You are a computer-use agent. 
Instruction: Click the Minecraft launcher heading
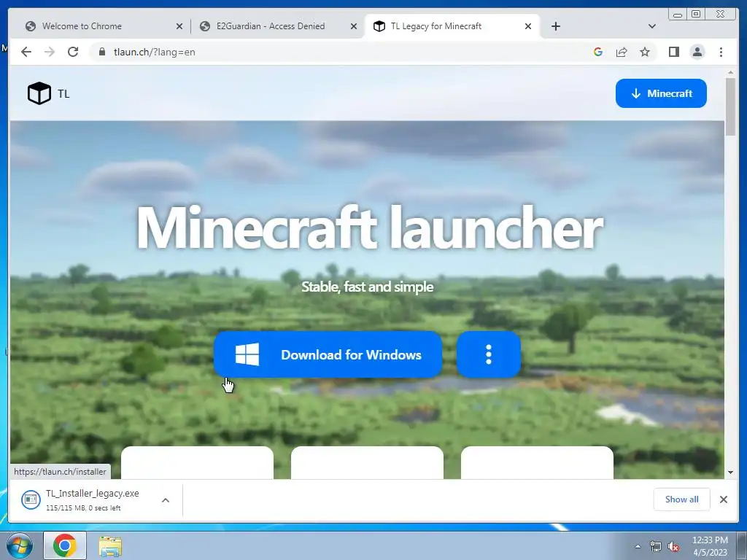(370, 227)
